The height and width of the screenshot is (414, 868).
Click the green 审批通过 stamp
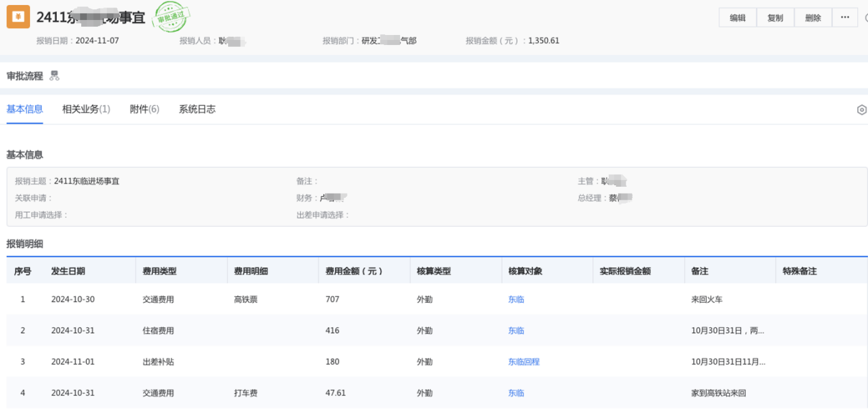point(172,17)
